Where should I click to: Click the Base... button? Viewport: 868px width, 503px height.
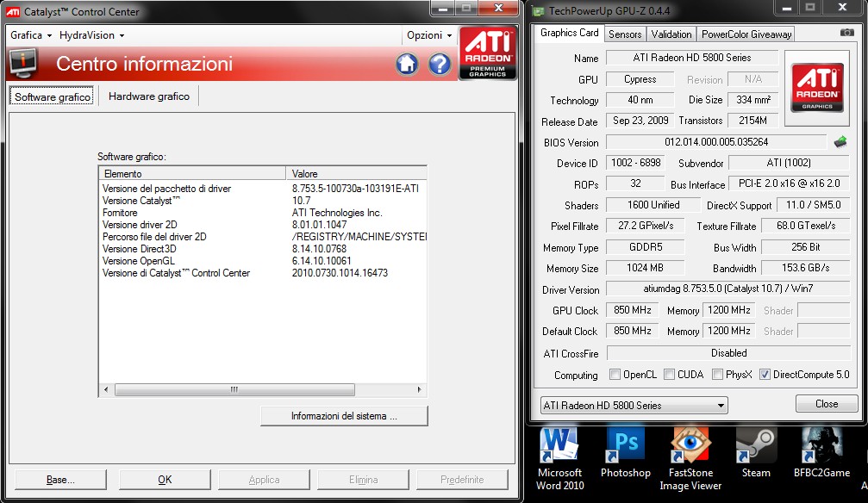(x=60, y=480)
